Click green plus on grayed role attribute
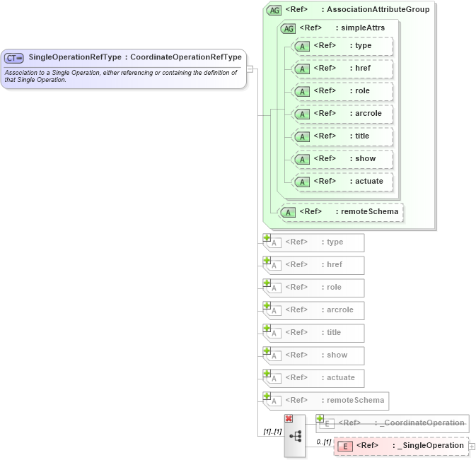 267,283
